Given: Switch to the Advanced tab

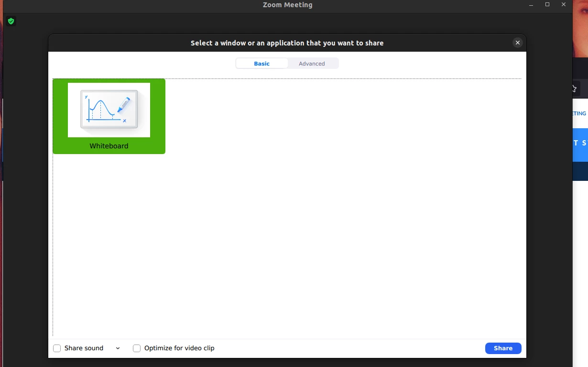Looking at the screenshot, I should click(x=312, y=64).
